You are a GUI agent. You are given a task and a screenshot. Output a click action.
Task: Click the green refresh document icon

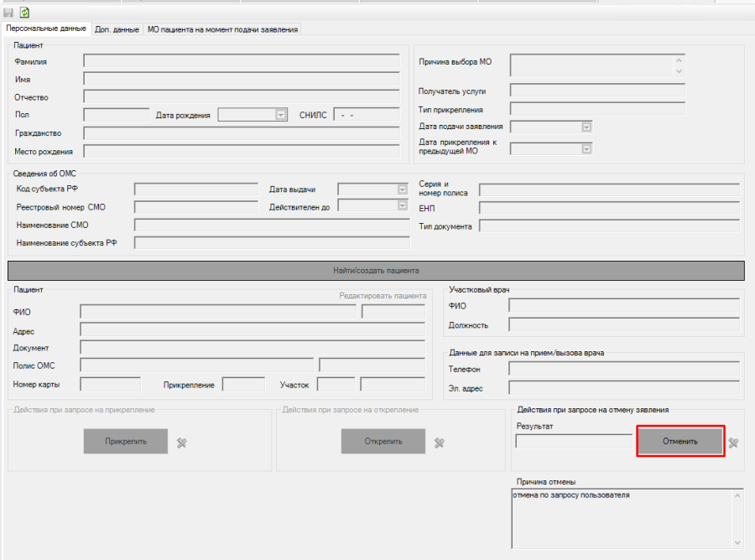24,13
